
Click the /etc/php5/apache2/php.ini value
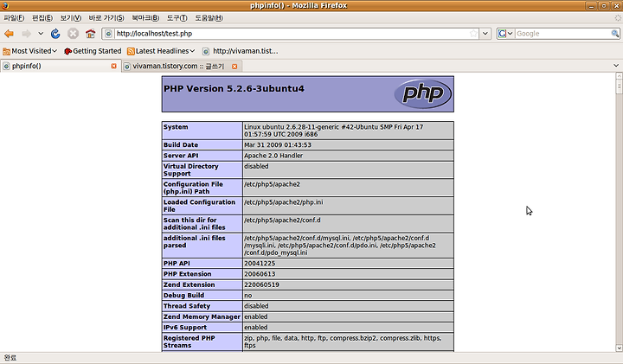284,202
